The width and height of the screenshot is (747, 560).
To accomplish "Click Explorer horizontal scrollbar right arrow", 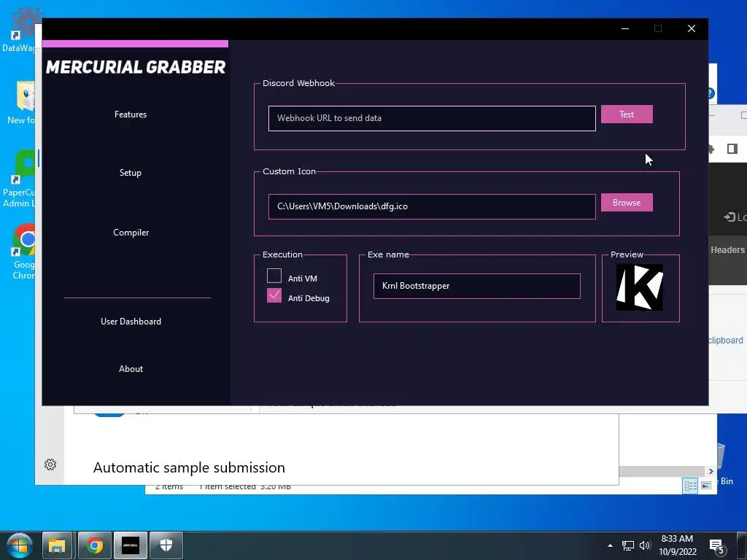I will pos(711,471).
